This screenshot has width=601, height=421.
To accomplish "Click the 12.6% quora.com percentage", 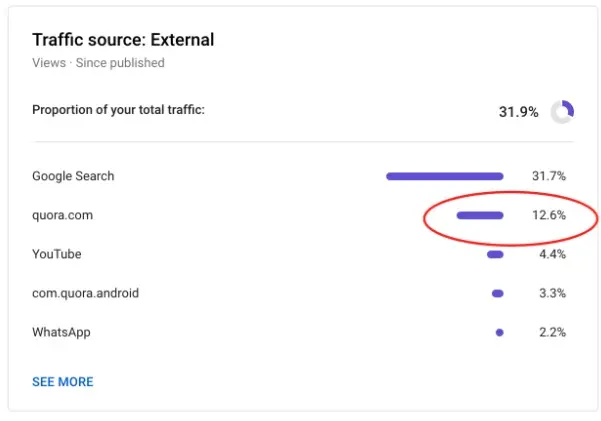I will click(x=548, y=215).
